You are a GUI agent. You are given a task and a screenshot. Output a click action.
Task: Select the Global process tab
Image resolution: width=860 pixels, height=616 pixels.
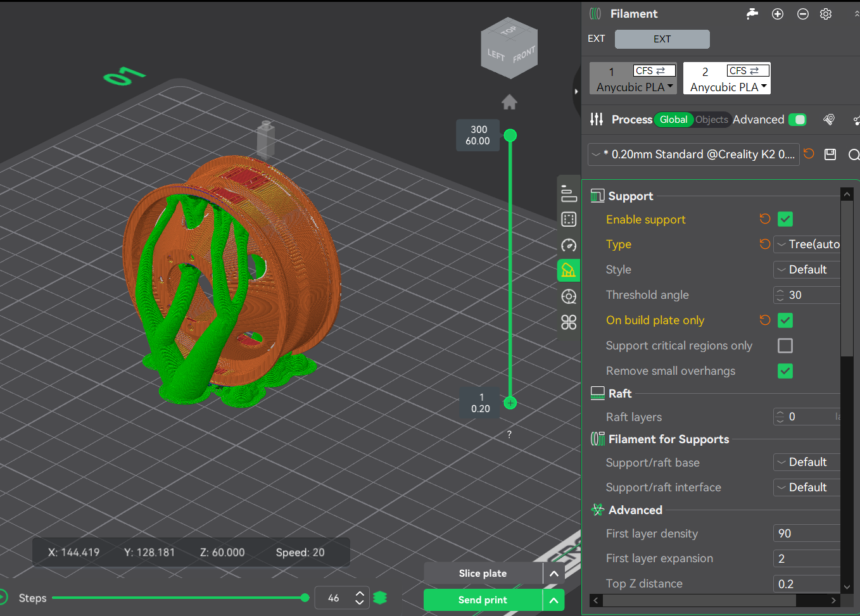coord(673,120)
